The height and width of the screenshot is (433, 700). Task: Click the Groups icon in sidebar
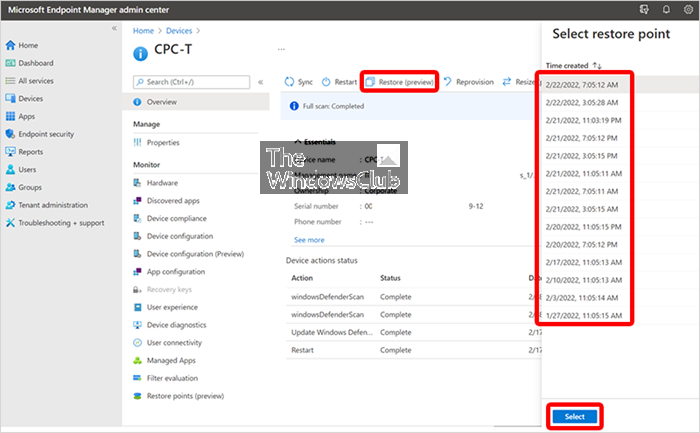point(10,187)
